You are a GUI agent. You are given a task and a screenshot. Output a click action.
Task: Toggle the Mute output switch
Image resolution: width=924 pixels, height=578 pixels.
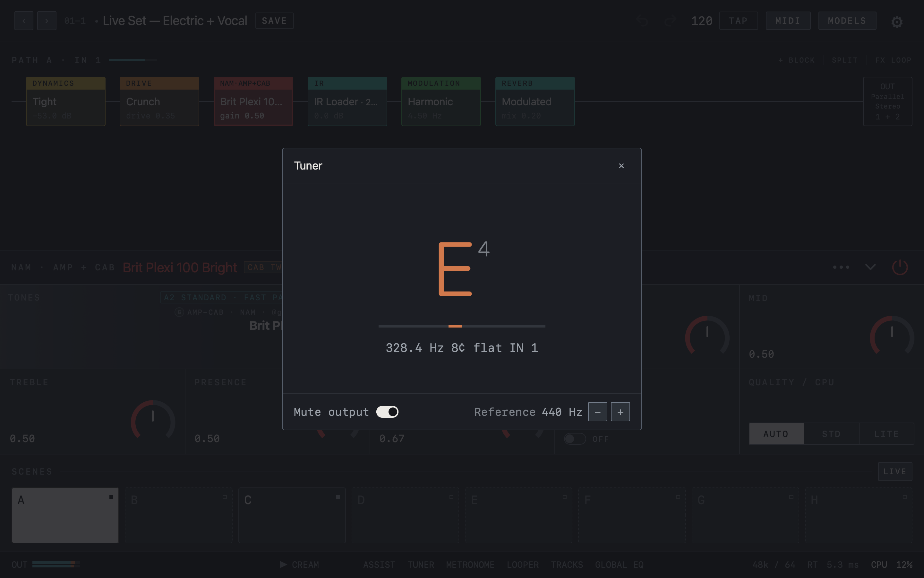[x=387, y=412]
